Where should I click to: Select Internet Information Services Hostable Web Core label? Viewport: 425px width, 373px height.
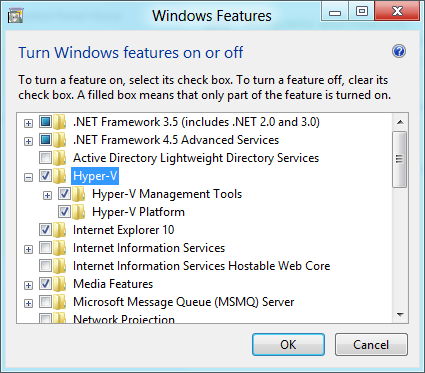pos(202,266)
